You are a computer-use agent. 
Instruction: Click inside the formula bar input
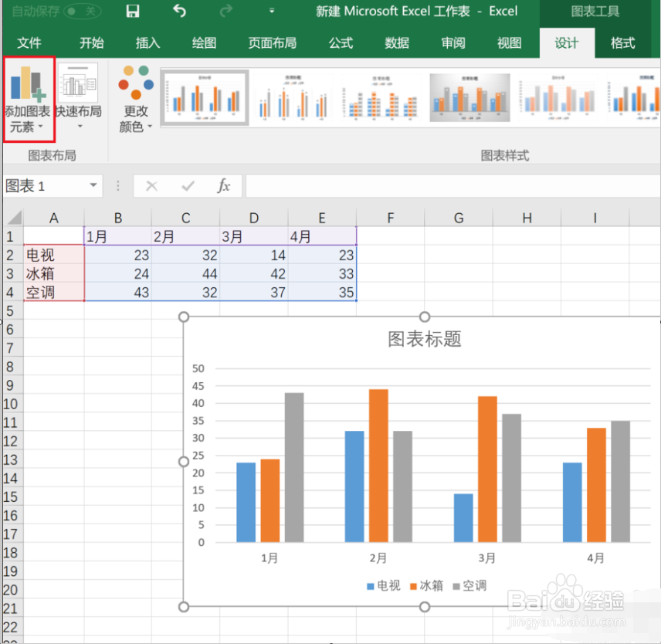(x=453, y=186)
